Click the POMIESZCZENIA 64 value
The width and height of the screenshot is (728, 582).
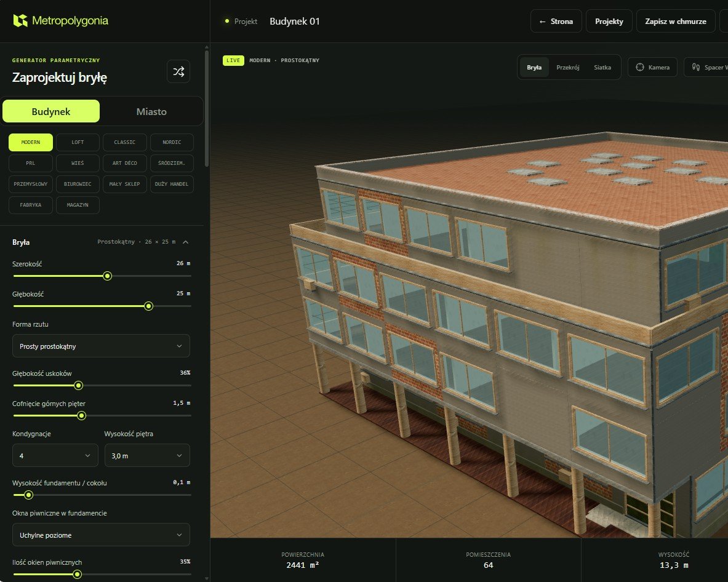point(489,565)
